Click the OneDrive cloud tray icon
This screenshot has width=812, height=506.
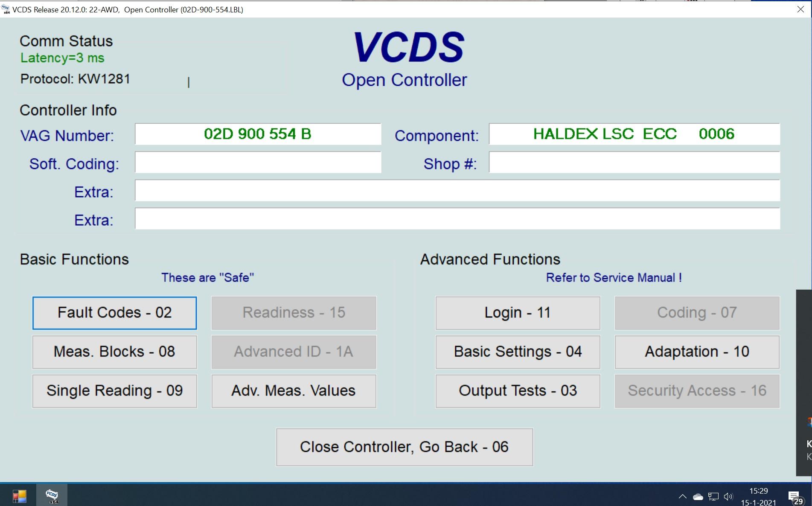point(698,497)
